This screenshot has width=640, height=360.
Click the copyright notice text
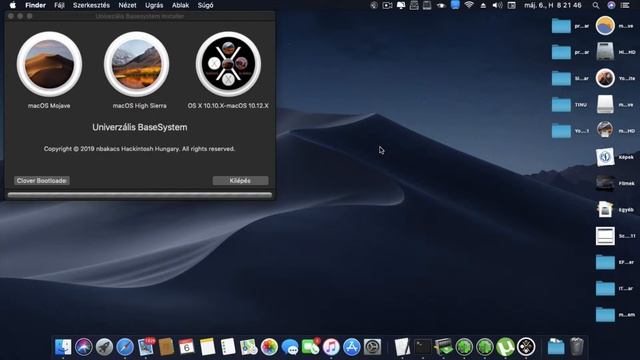coord(140,149)
